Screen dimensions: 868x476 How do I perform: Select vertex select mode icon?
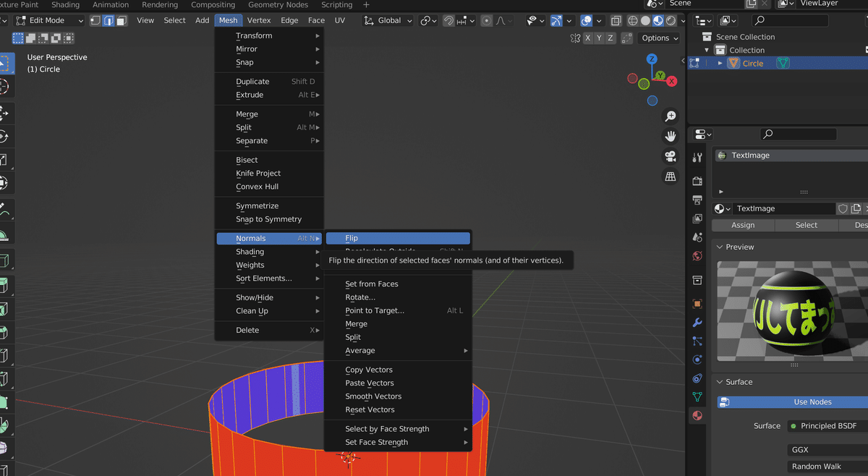click(x=95, y=20)
